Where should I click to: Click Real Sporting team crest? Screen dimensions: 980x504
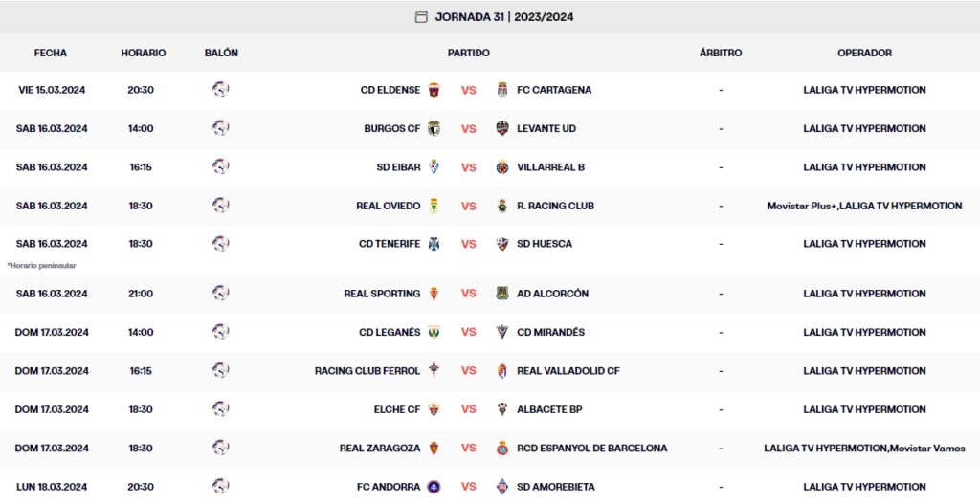click(434, 294)
